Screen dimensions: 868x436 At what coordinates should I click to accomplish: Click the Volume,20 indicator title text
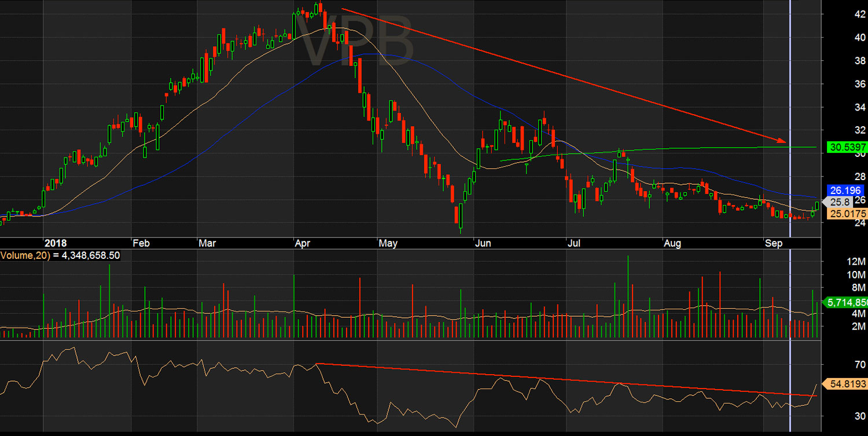(x=60, y=255)
